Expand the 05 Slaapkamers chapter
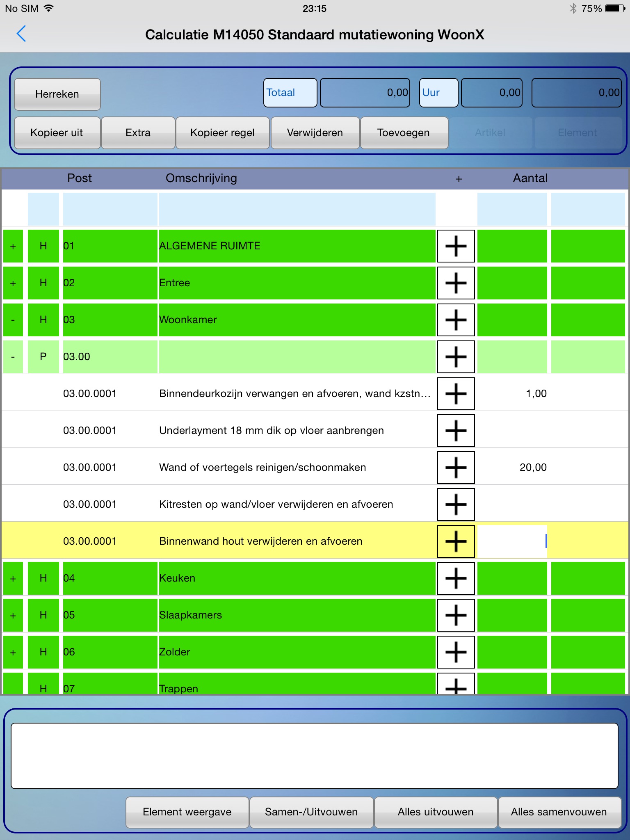 click(x=13, y=615)
